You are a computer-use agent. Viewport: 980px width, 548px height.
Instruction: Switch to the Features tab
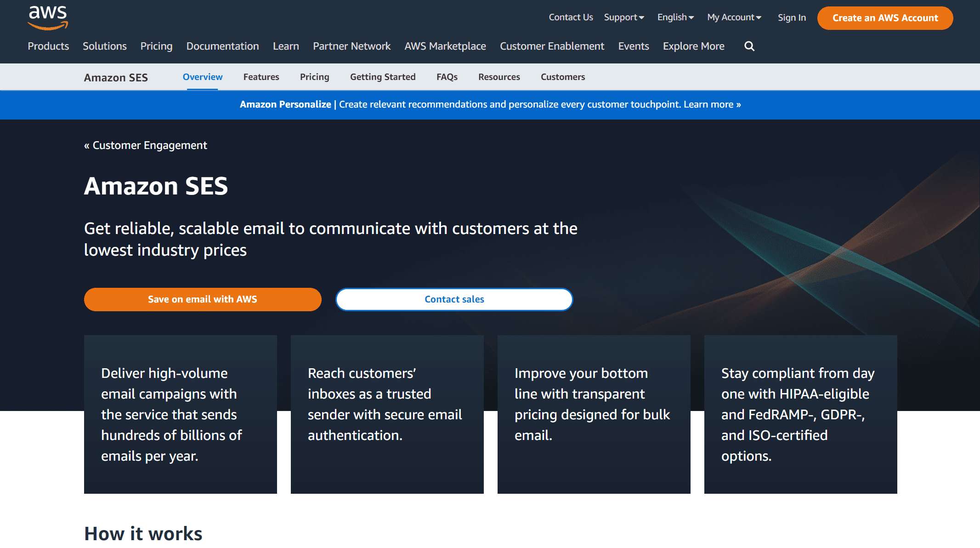coord(261,77)
